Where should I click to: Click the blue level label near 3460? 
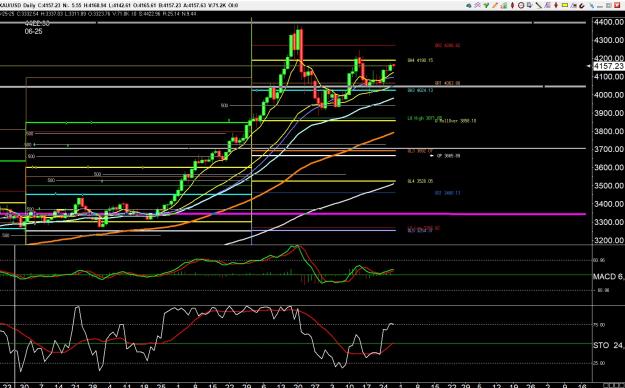click(448, 193)
